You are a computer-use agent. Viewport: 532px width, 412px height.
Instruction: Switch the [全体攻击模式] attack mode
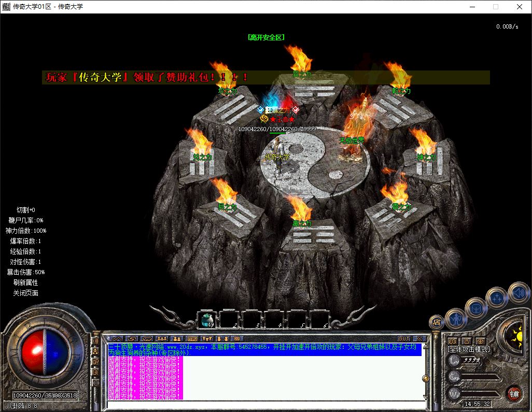[469, 349]
